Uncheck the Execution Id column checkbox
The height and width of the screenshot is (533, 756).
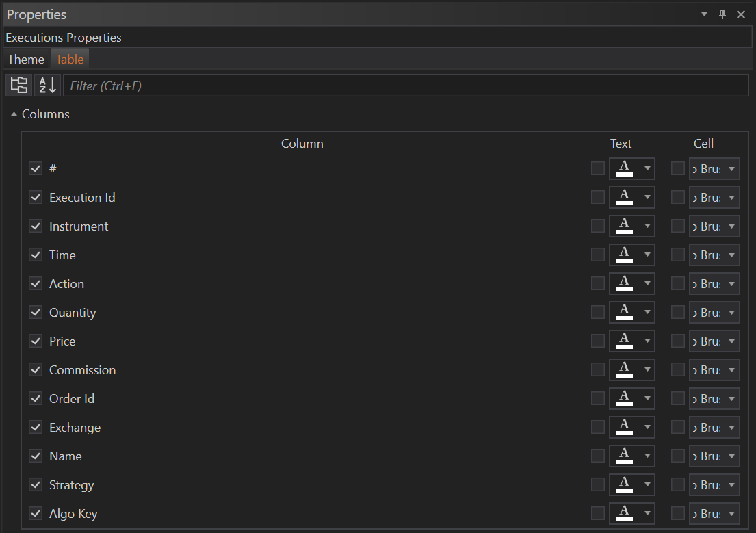[x=36, y=198]
